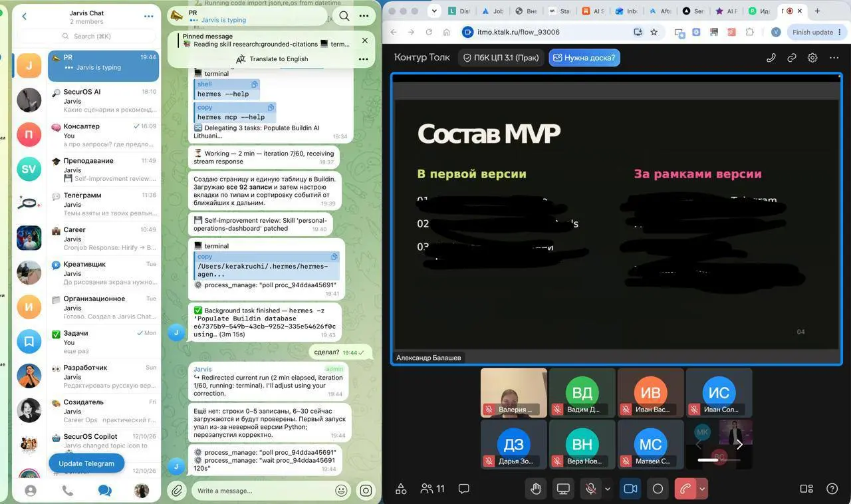Switch to Telegram's Calls tab

67,491
